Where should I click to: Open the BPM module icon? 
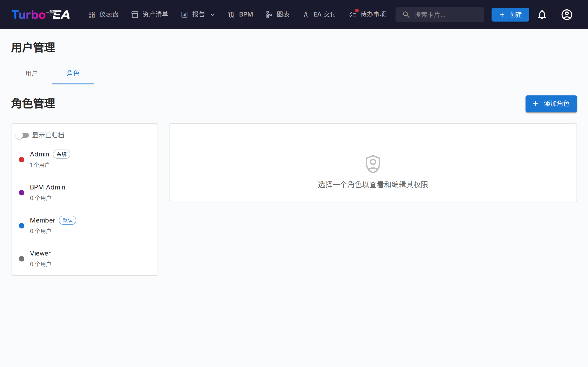coord(231,14)
